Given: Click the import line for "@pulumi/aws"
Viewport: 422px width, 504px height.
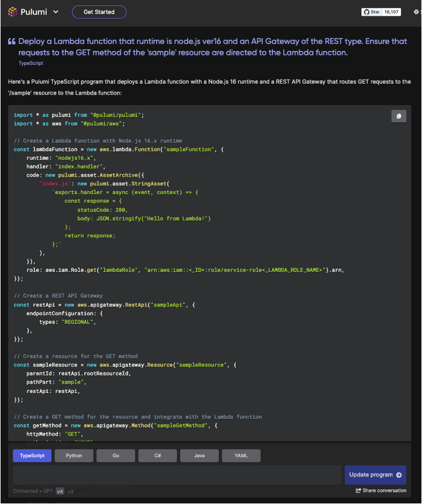Looking at the screenshot, I should (69, 124).
